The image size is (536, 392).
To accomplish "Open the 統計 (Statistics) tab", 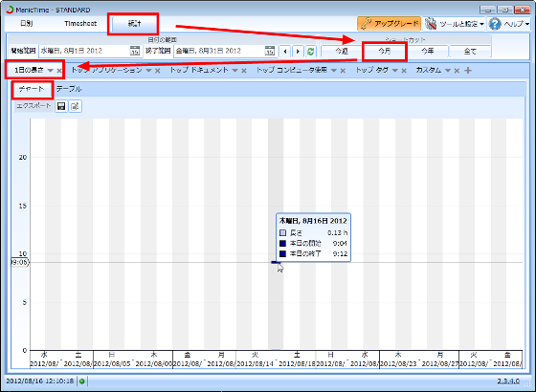I will [x=134, y=24].
